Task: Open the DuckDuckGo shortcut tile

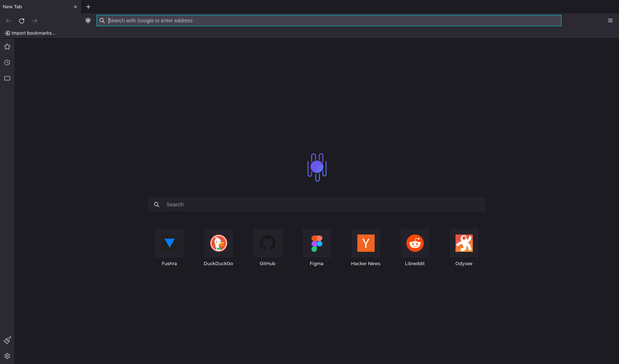Action: tap(219, 243)
